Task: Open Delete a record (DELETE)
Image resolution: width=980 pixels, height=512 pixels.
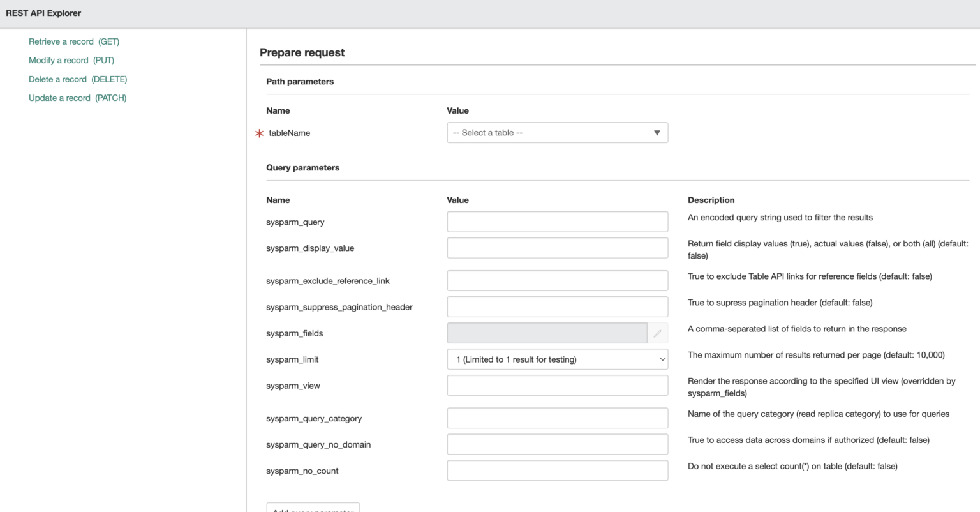Action: [77, 79]
